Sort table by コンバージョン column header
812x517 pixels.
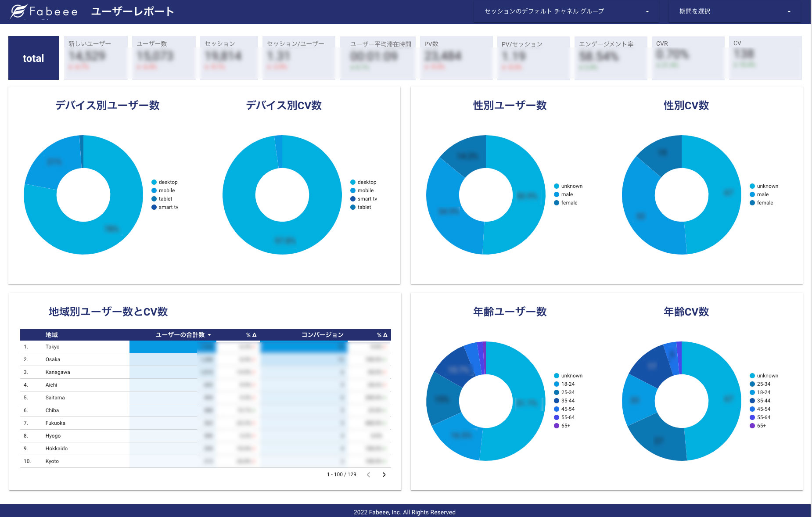click(x=322, y=335)
